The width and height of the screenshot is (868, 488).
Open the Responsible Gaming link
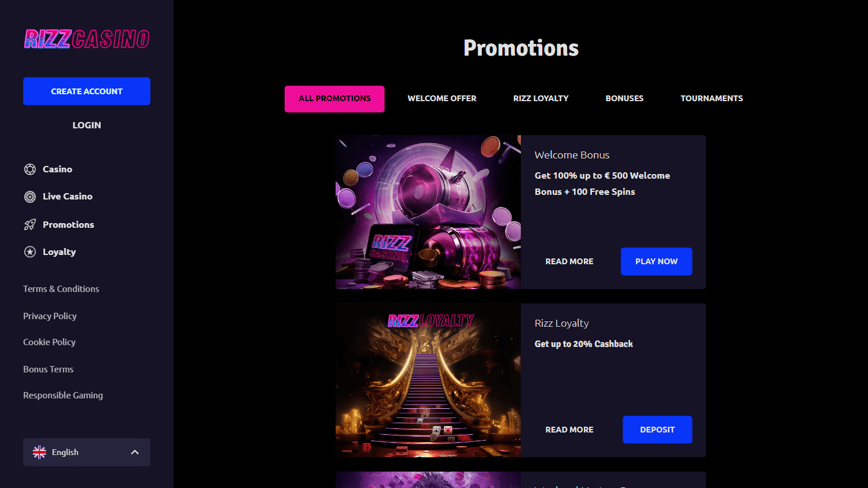pos(63,395)
